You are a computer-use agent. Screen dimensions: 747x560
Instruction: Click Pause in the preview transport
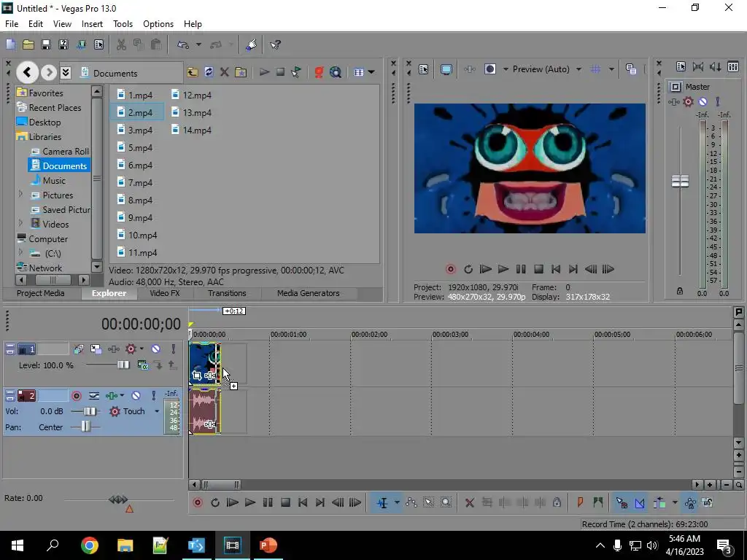(521, 269)
